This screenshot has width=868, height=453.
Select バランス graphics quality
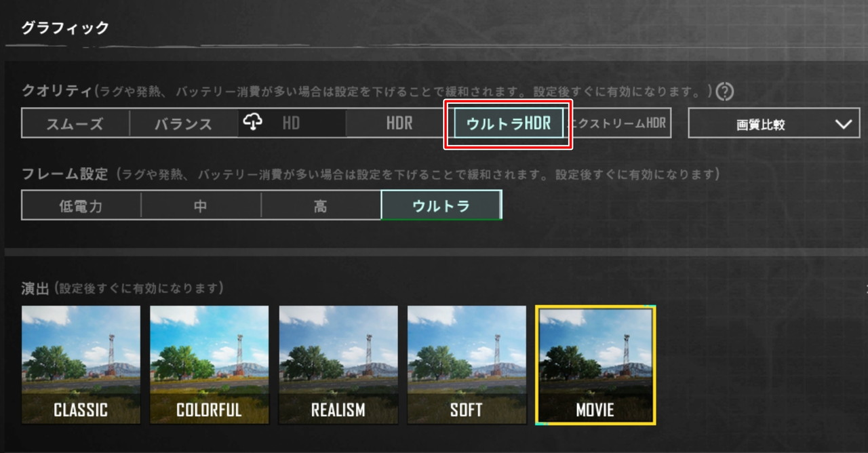pos(183,123)
